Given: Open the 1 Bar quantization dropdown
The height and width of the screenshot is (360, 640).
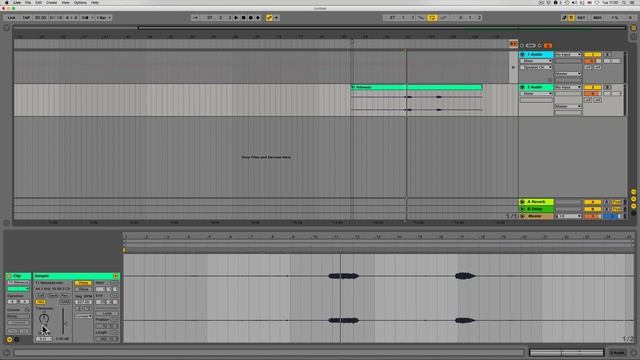Looking at the screenshot, I should 104,18.
